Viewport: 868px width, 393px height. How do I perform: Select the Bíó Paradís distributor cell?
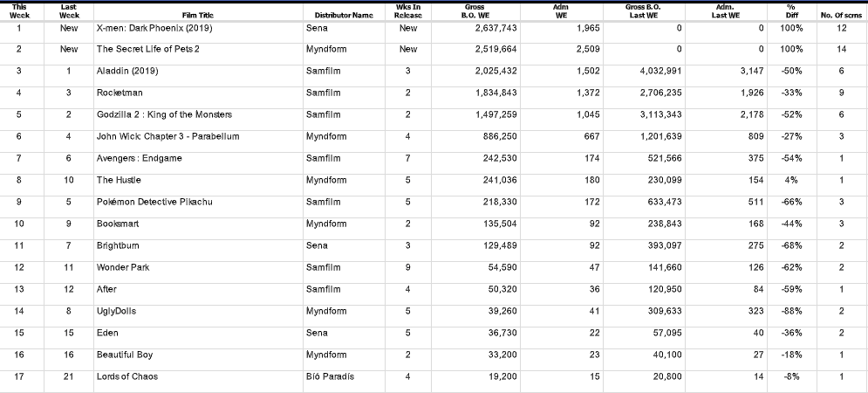tap(330, 376)
